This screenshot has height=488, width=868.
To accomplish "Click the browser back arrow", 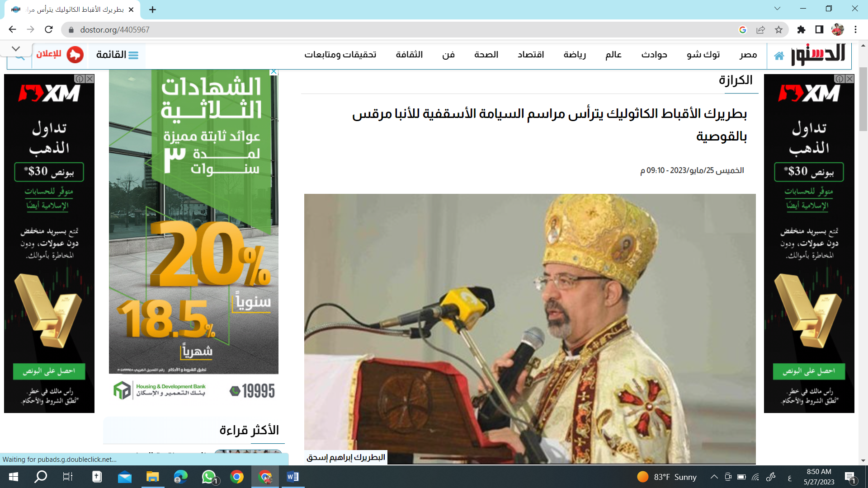I will (12, 29).
